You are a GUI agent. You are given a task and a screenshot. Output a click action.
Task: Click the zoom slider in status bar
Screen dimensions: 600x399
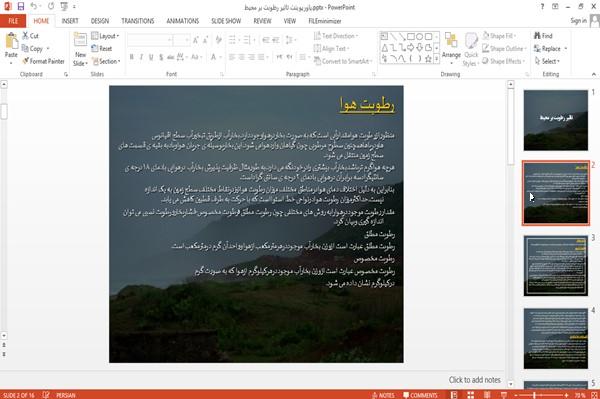pyautogui.click(x=540, y=395)
